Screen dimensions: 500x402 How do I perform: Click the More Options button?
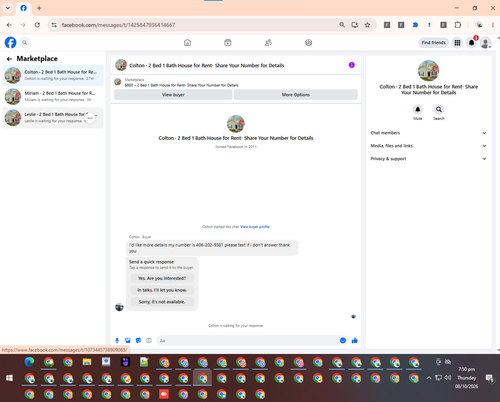[x=296, y=95]
